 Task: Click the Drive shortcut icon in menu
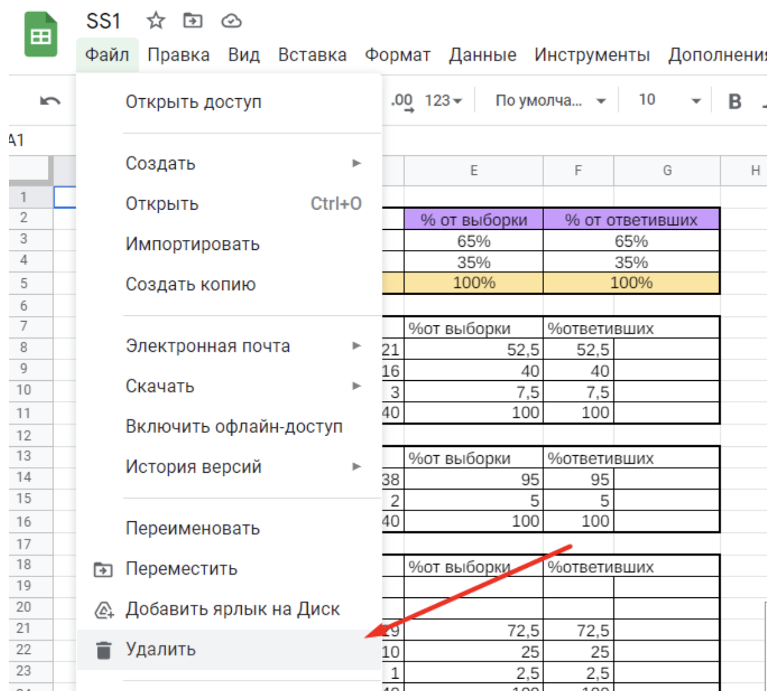103,610
